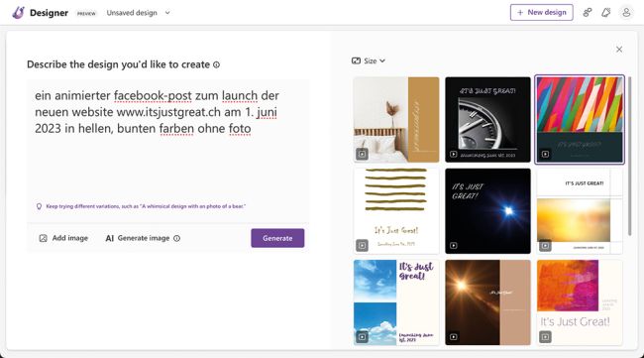The image size is (644, 358).
Task: Select the blue star flare design
Action: [x=487, y=211]
